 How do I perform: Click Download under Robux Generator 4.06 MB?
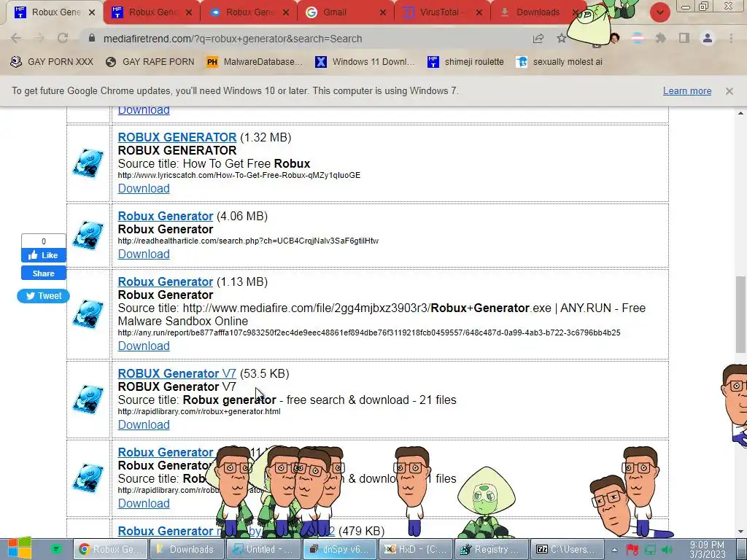coord(144,254)
